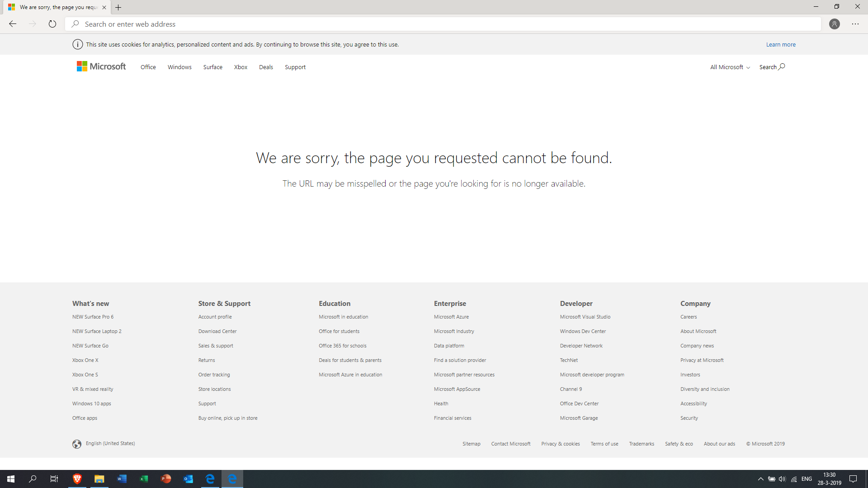Open the Sitemap footer link

pyautogui.click(x=471, y=444)
